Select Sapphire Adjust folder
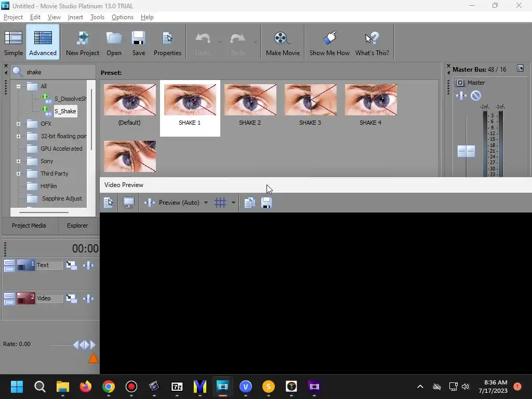The height and width of the screenshot is (399, 532). tap(62, 198)
